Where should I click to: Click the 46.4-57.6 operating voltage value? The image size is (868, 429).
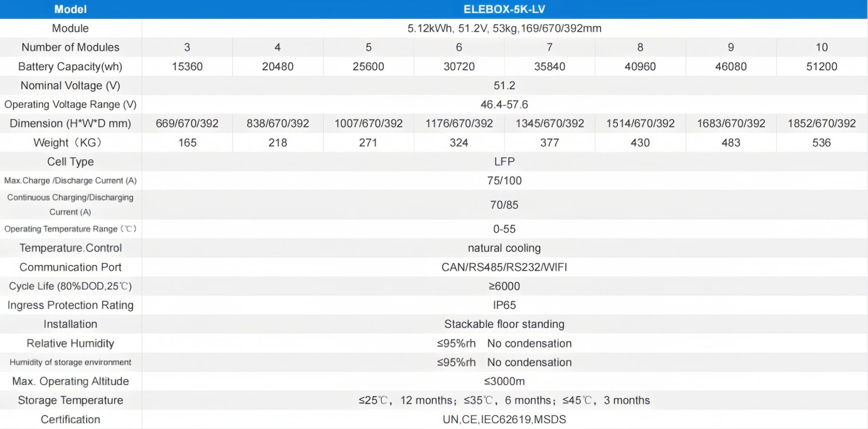(504, 105)
